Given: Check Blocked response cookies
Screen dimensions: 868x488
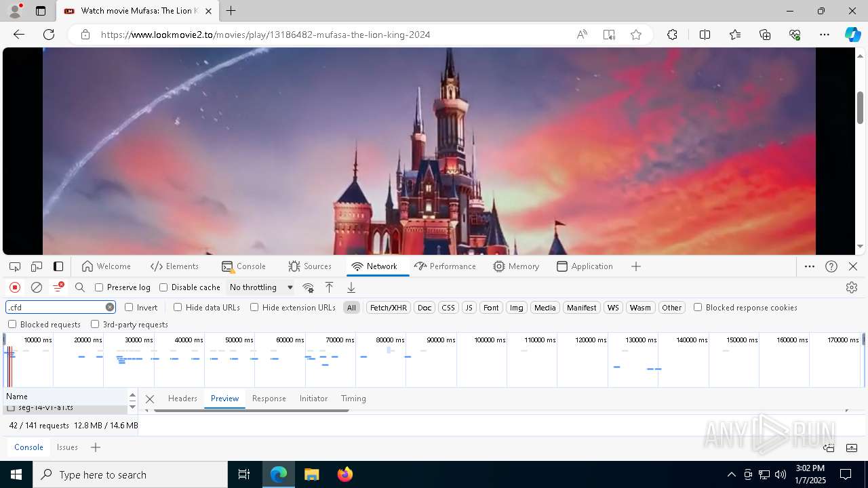Looking at the screenshot, I should click(x=698, y=307).
